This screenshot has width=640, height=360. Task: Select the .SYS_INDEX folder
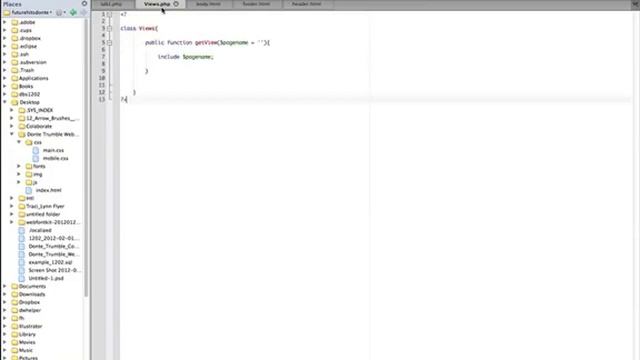40,110
